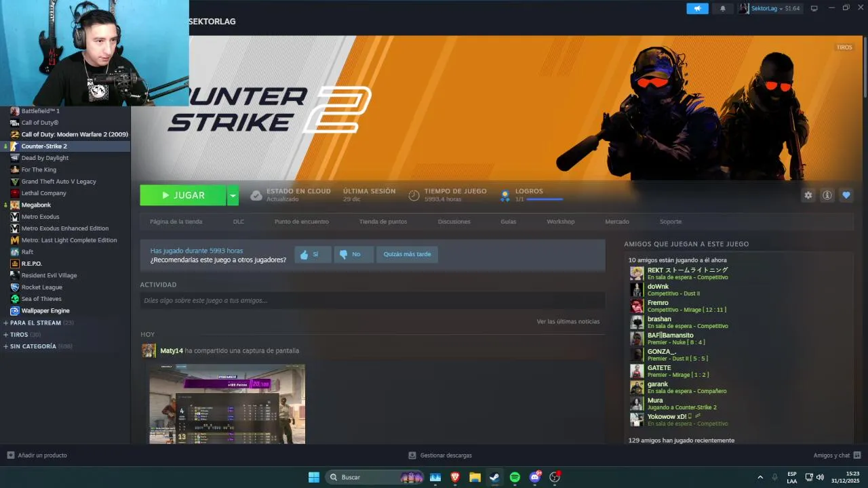Image resolution: width=868 pixels, height=488 pixels.
Task: Open Amigos y chat
Action: coord(837,455)
